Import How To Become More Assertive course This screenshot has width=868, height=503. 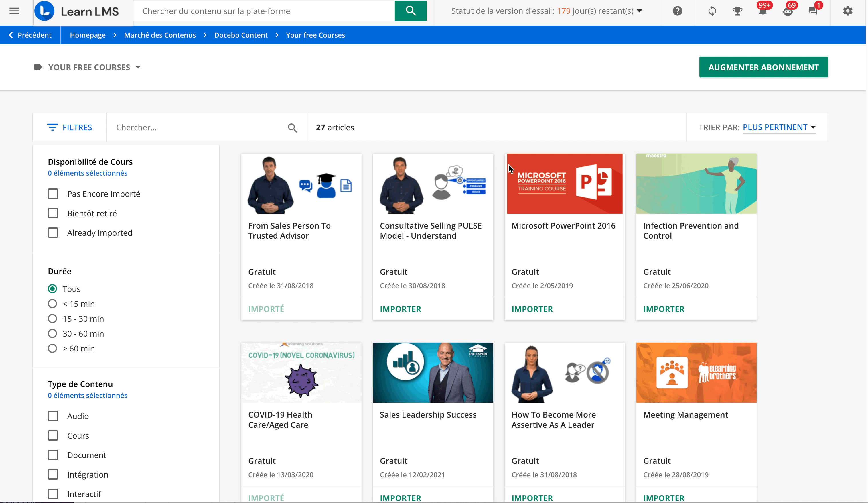[x=532, y=498]
